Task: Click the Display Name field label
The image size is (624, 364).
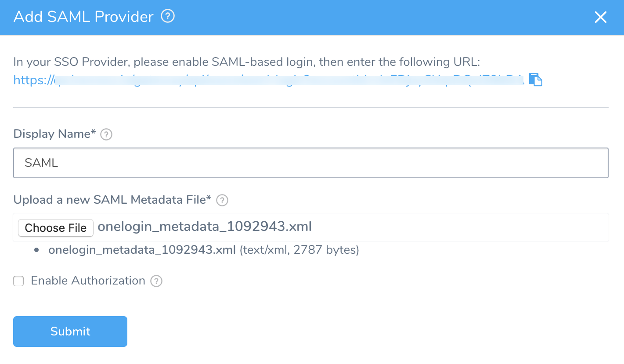Action: point(54,134)
